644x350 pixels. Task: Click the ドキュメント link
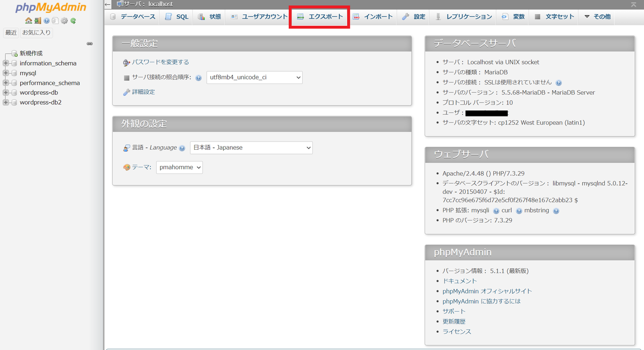(459, 281)
